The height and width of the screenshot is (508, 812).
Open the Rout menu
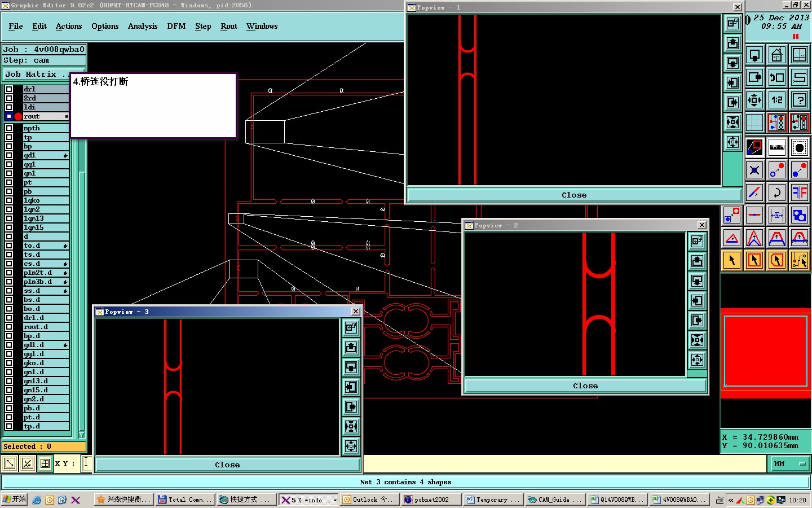pyautogui.click(x=229, y=27)
